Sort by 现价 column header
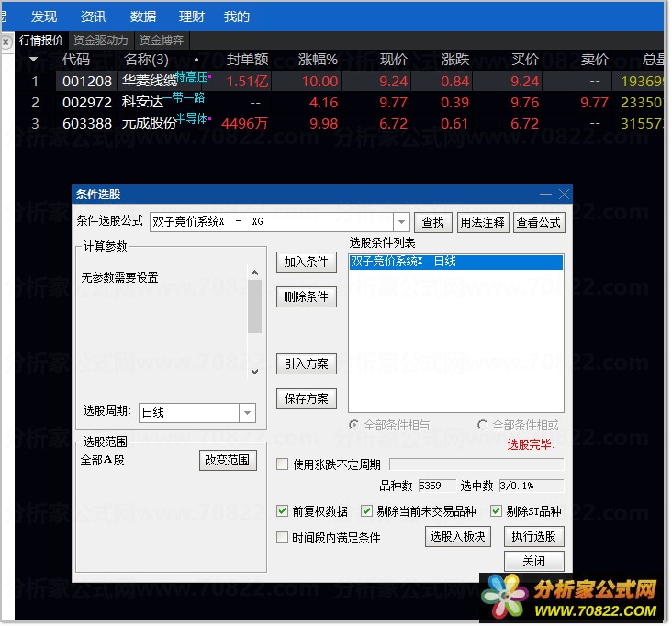The image size is (672, 626). tap(394, 59)
